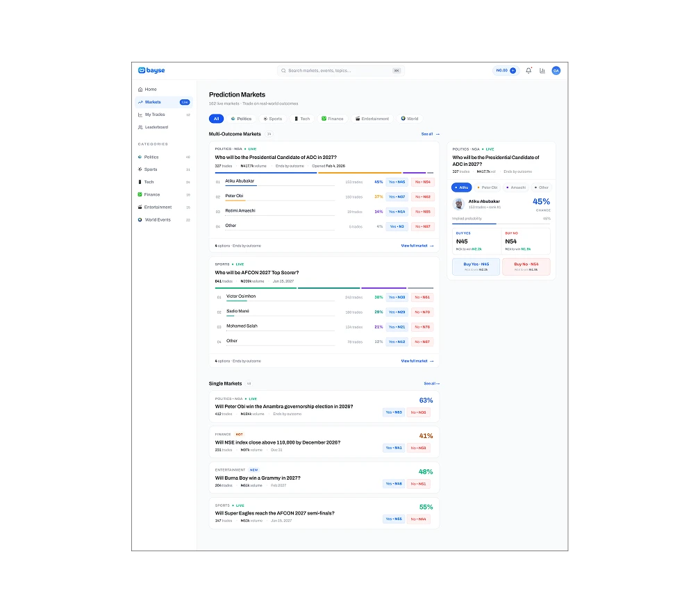The width and height of the screenshot is (700, 613).
Task: Click the implied probability bar for Atiku
Action: point(501,224)
